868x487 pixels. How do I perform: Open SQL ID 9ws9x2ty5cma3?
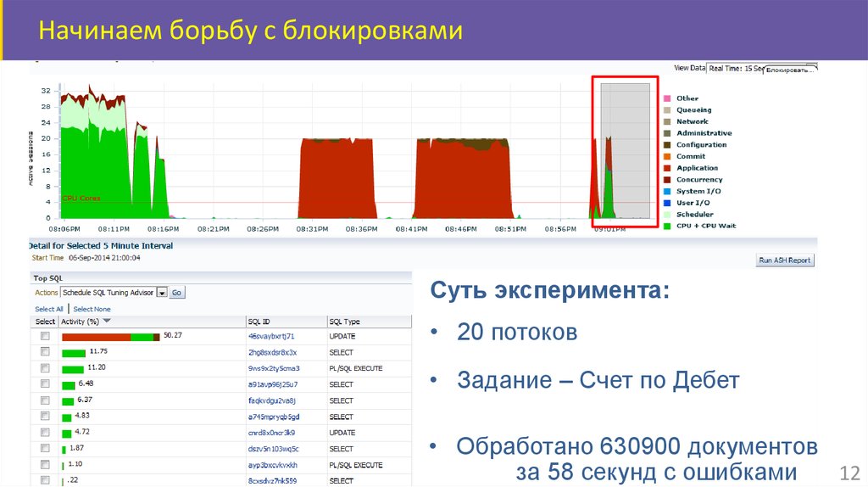[x=274, y=368]
